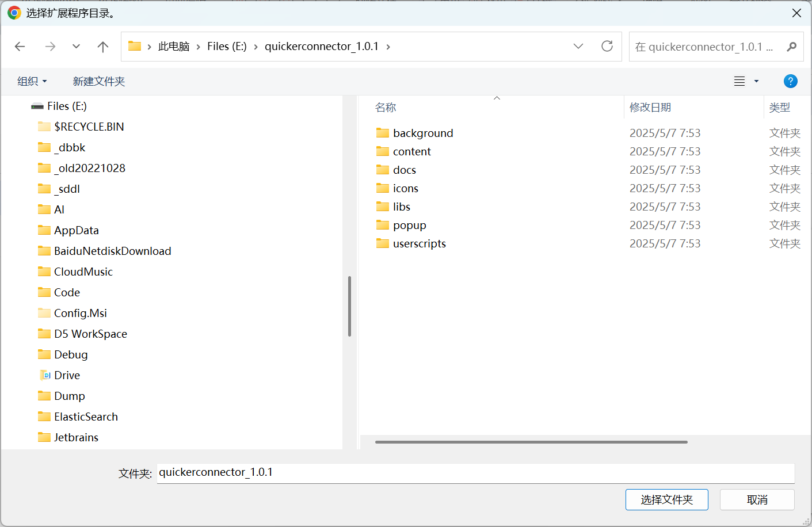Expand the chevron after Files (E:) breadcrumb
812x527 pixels.
[x=256, y=47]
